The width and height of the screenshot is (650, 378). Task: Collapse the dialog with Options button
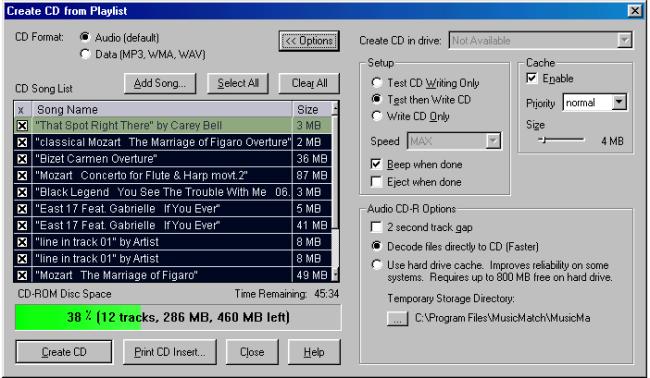[x=309, y=41]
